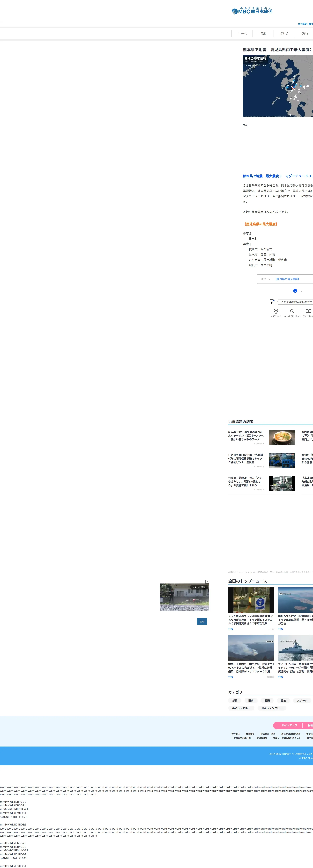The width and height of the screenshot is (313, 868).
Task: Go to page 2 of article
Action: coord(301,291)
